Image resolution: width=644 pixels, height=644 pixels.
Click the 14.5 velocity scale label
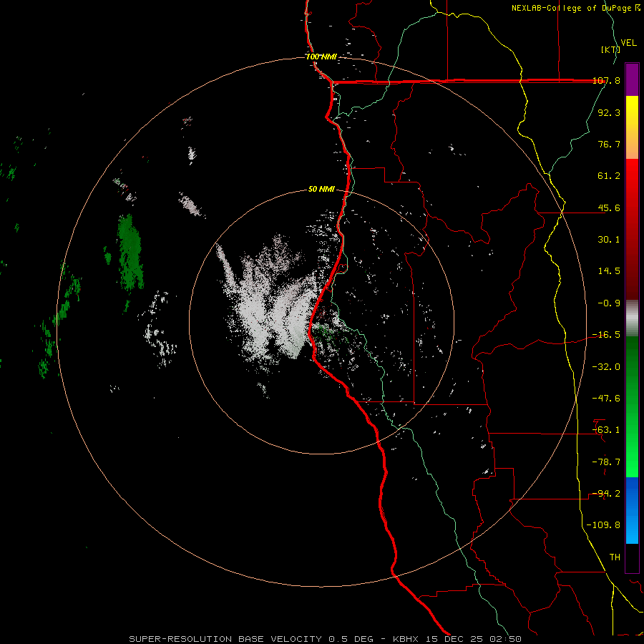609,271
